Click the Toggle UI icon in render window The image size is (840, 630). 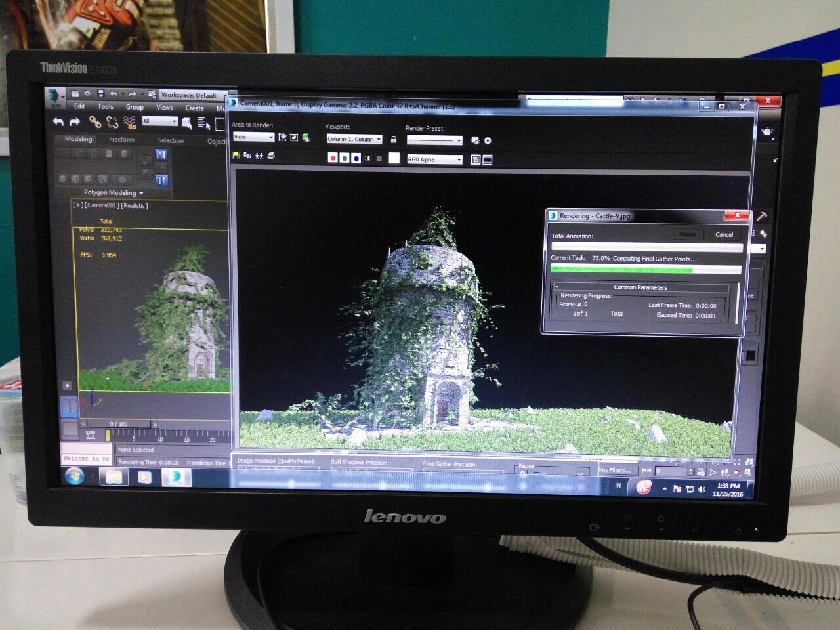tap(488, 159)
